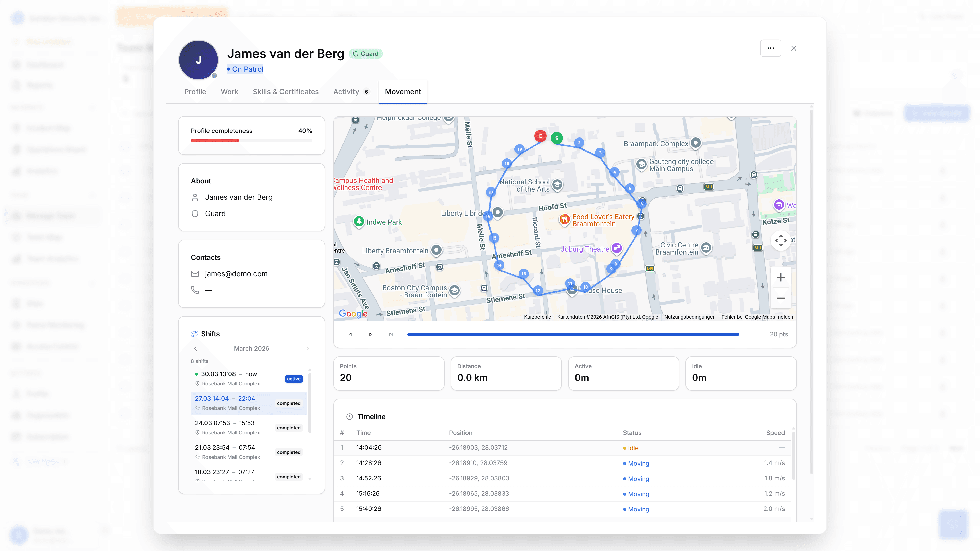
Task: Skip to the end of route playback
Action: [391, 334]
